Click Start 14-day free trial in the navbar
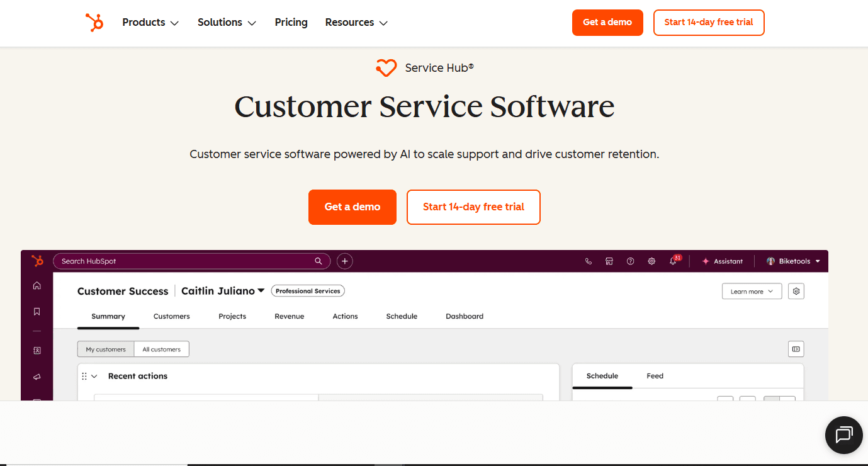This screenshot has height=466, width=868. pyautogui.click(x=709, y=23)
